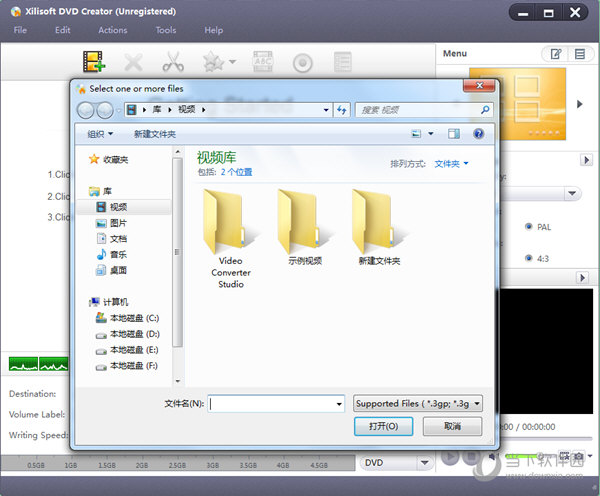Toggle the preview pane icon
The width and height of the screenshot is (600, 496).
(x=454, y=134)
